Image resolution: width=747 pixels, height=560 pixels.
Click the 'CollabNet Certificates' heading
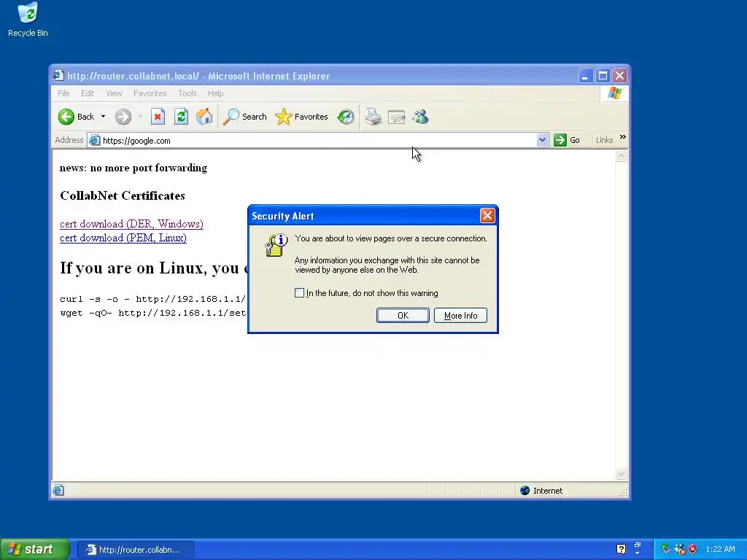[x=123, y=195]
